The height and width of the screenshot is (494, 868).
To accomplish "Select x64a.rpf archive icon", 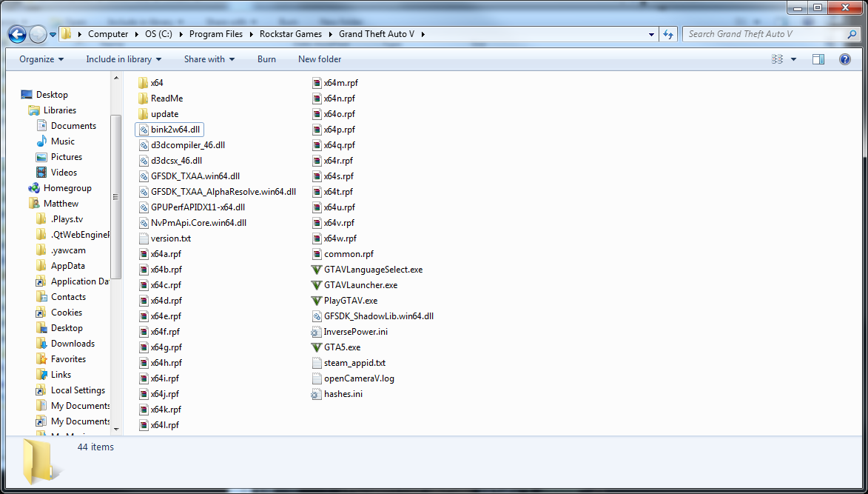I will [144, 253].
